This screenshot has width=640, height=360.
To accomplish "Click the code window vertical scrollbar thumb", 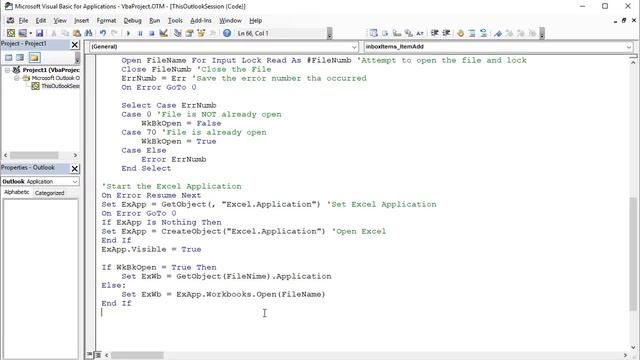I will pos(633,253).
